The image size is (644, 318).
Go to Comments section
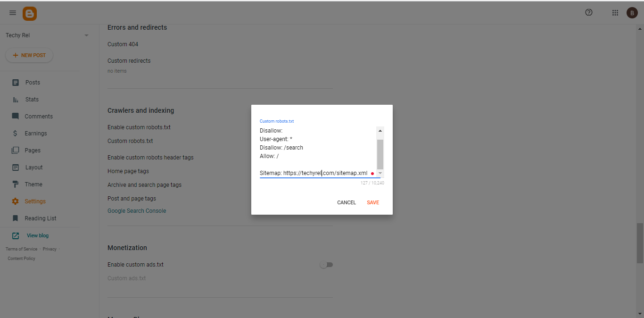coord(39,117)
